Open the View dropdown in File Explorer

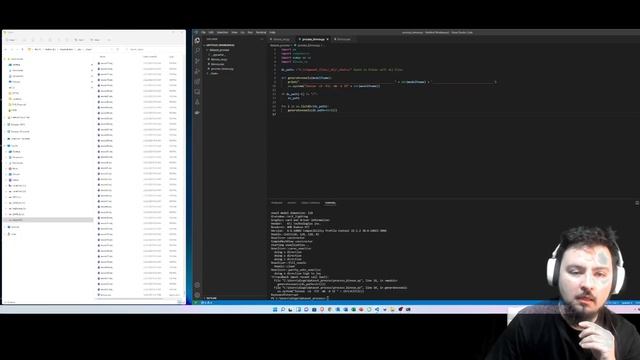coord(96,40)
